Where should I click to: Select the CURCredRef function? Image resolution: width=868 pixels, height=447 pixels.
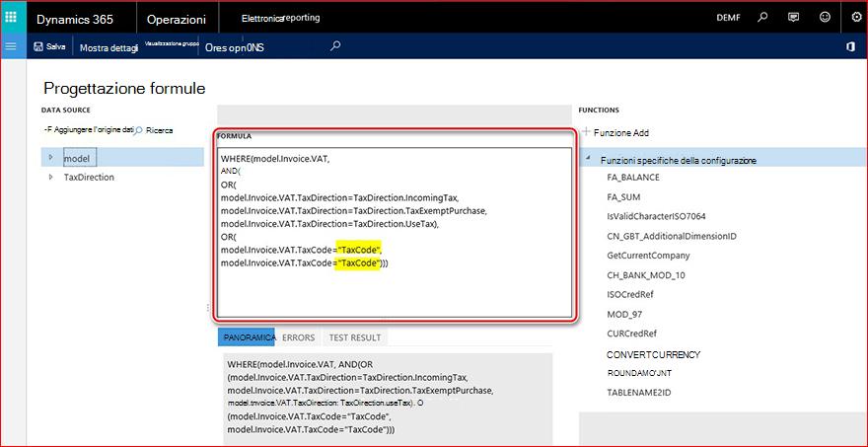click(631, 334)
